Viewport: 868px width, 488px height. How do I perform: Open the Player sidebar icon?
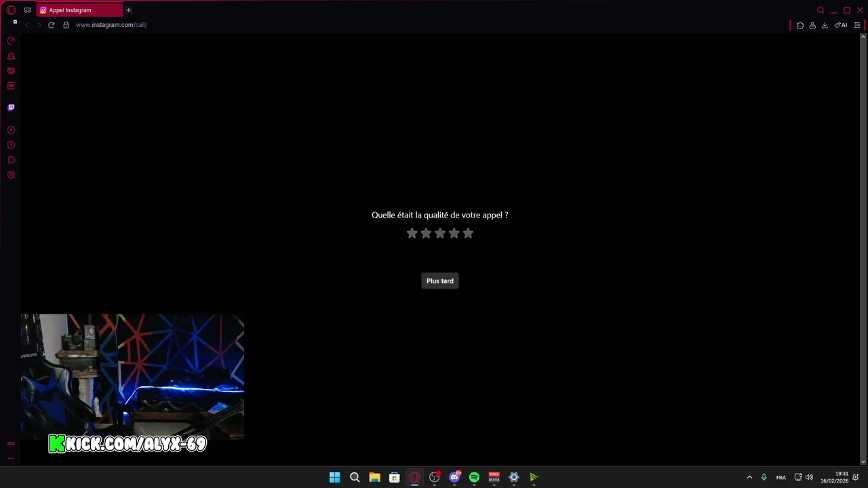click(11, 130)
